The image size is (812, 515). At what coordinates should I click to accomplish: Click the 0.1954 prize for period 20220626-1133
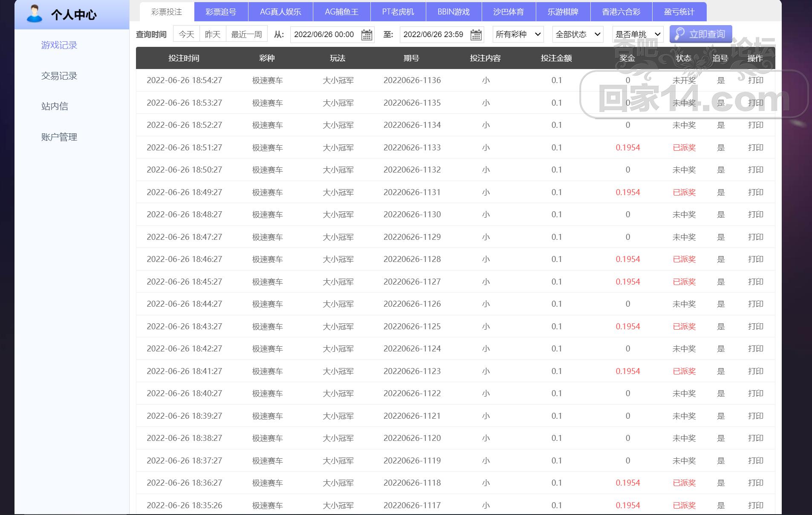627,147
